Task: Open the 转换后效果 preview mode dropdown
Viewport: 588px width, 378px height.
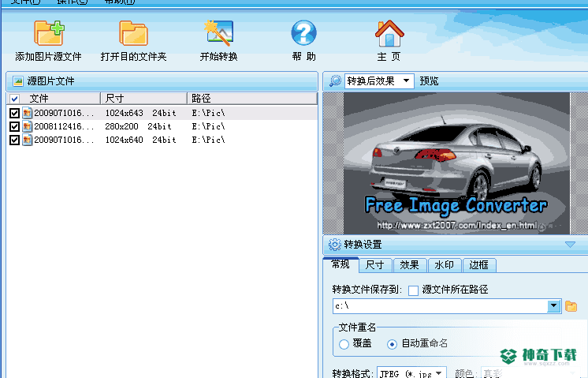Action: (379, 81)
